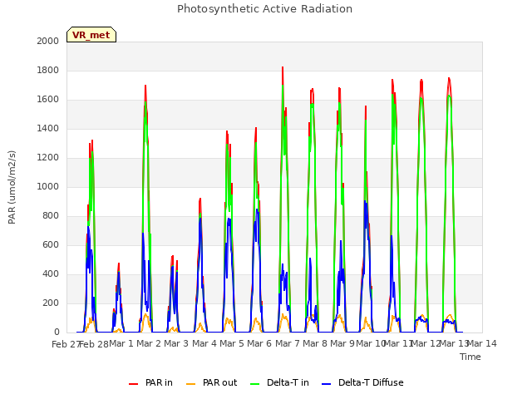Click the Mar 10 blue diffuse peak
Screen dimensions: 532x399
[365, 201]
